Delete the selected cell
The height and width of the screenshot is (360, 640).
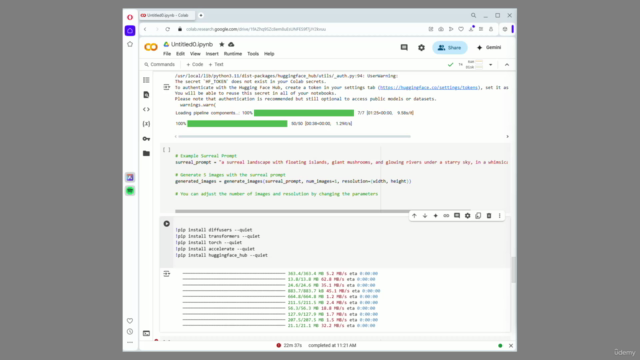(x=489, y=216)
